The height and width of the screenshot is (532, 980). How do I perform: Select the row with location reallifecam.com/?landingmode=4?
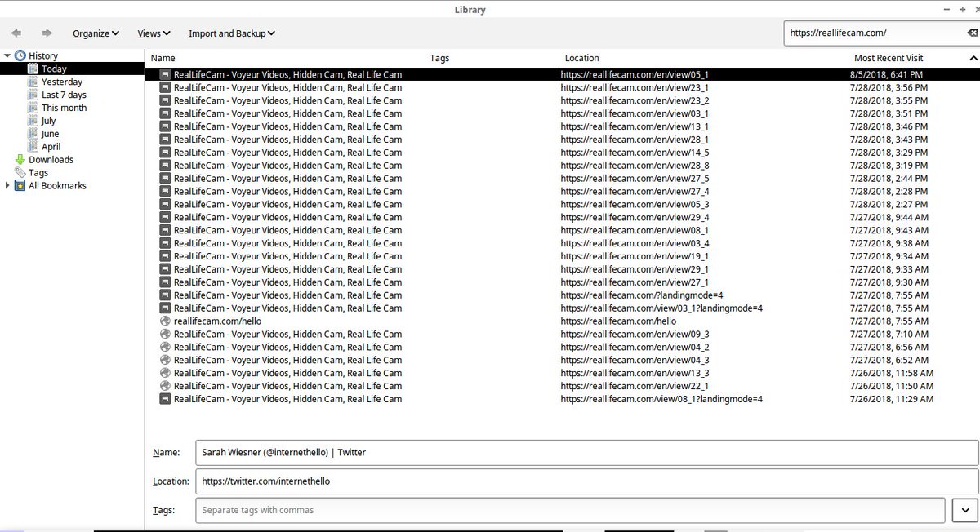pos(562,295)
